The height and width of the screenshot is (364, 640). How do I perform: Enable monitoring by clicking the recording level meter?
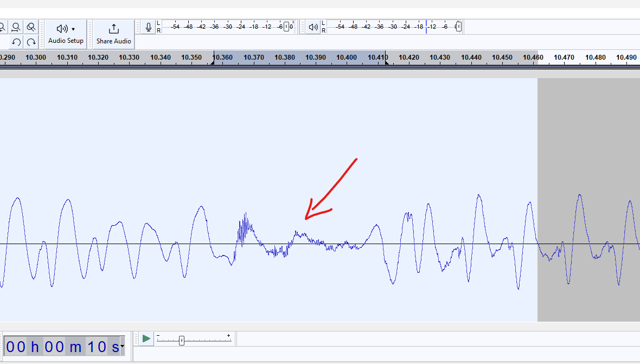tap(228, 26)
